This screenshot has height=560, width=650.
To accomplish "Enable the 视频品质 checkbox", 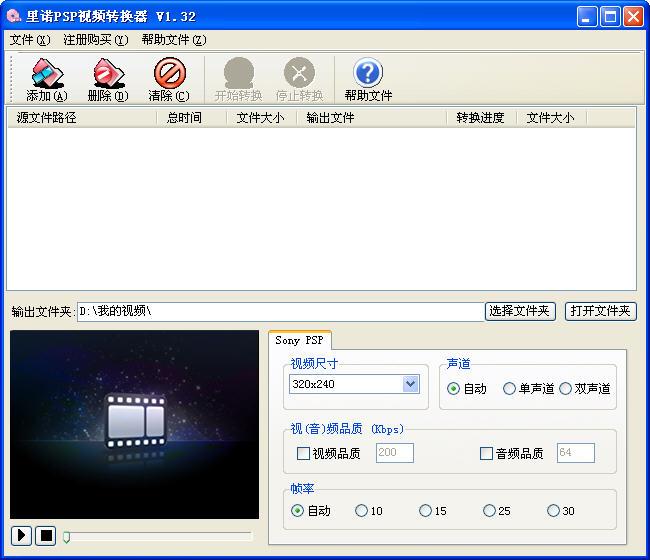I will pos(303,453).
